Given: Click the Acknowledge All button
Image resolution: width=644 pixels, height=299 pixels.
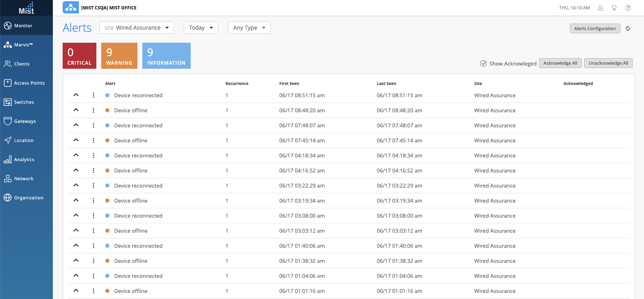Looking at the screenshot, I should tap(560, 63).
